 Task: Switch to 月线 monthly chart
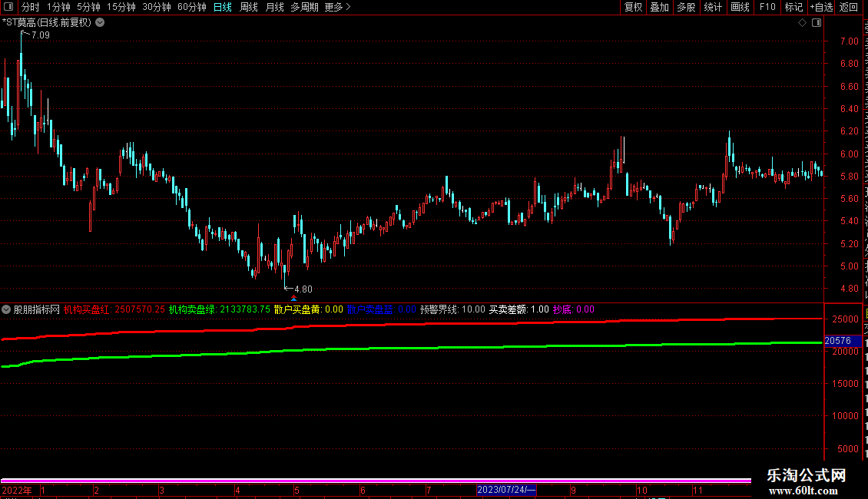pos(274,7)
